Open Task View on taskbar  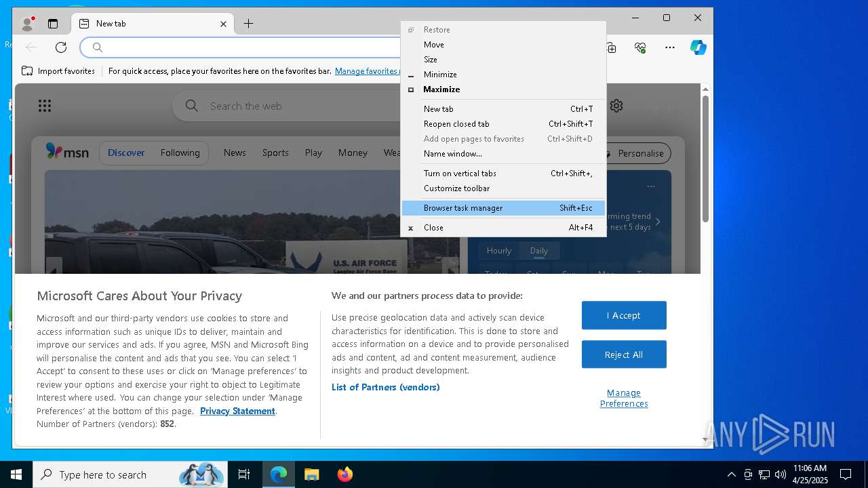[244, 474]
